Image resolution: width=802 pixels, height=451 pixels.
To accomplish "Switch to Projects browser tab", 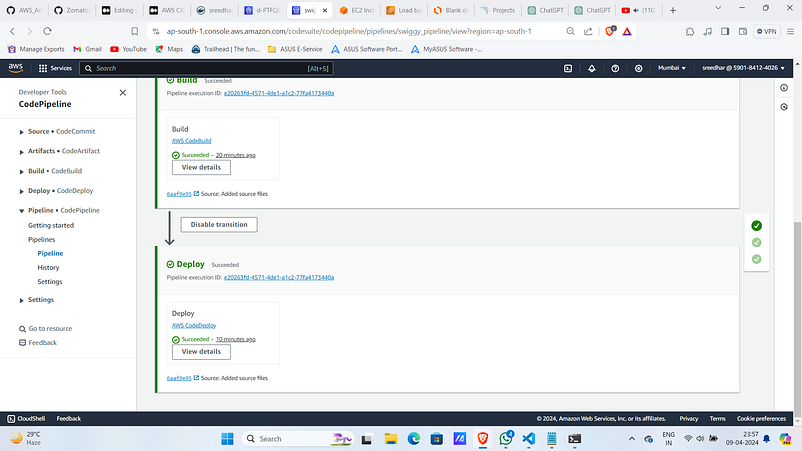I will tap(498, 10).
